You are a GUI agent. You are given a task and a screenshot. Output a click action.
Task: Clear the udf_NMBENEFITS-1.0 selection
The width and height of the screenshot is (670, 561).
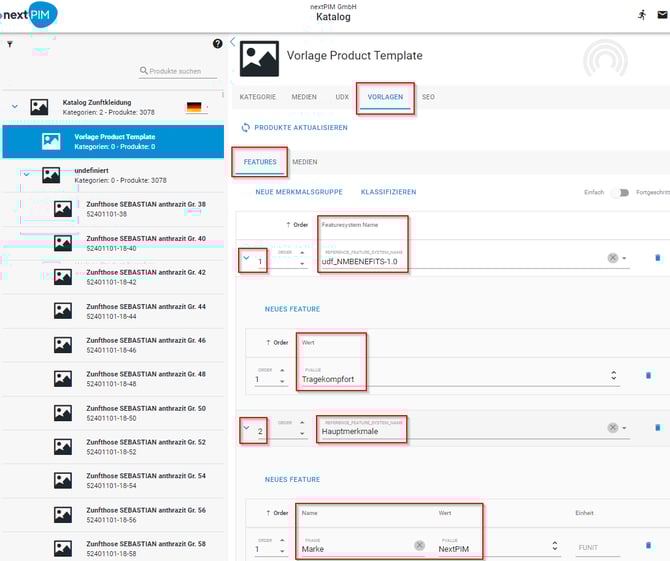(x=612, y=258)
